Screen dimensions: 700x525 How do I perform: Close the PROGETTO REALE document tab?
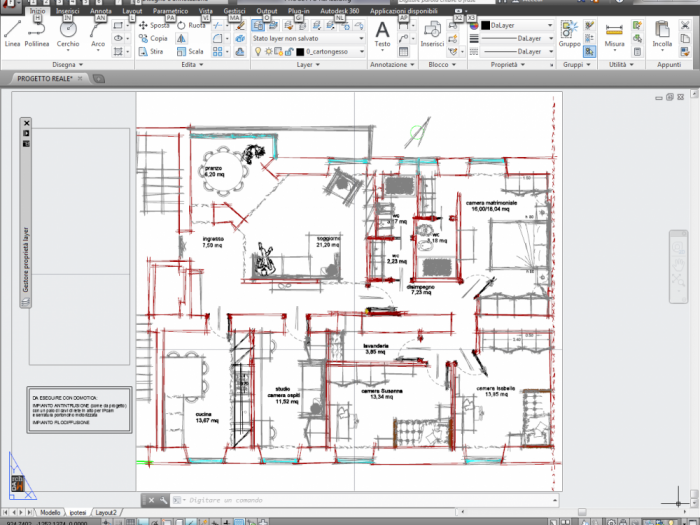[x=80, y=79]
